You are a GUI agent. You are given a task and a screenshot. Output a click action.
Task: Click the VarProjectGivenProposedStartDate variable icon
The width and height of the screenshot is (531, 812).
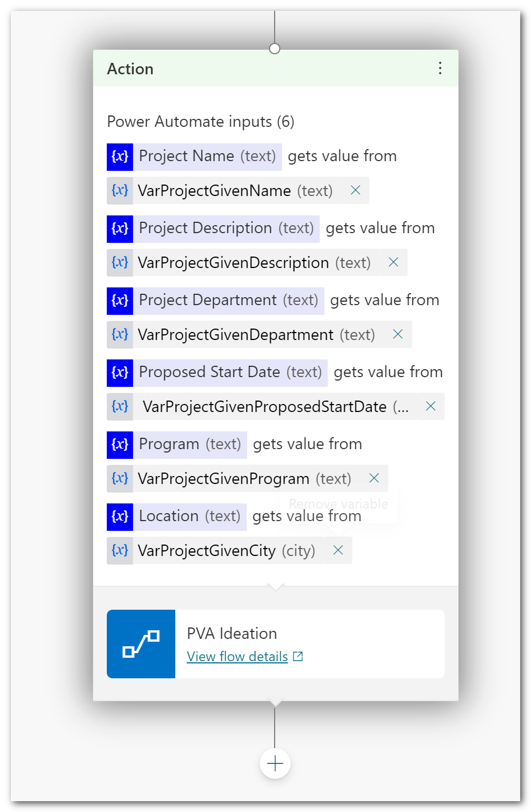tap(120, 406)
